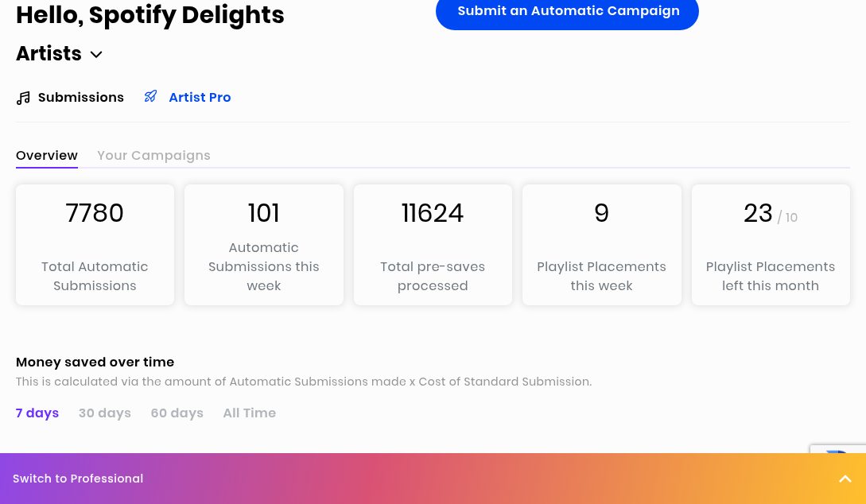Click Playlist Placements left this month card
Image resolution: width=866 pixels, height=504 pixels.
coord(771,245)
